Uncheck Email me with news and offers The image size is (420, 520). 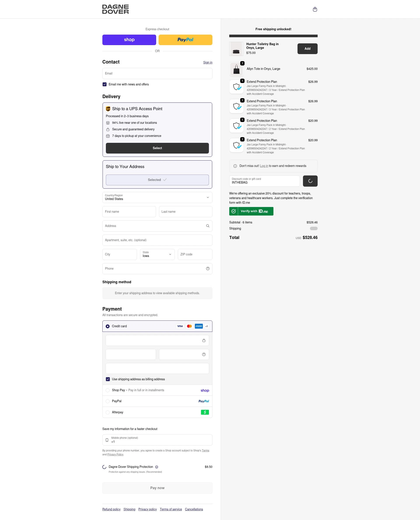(x=105, y=84)
